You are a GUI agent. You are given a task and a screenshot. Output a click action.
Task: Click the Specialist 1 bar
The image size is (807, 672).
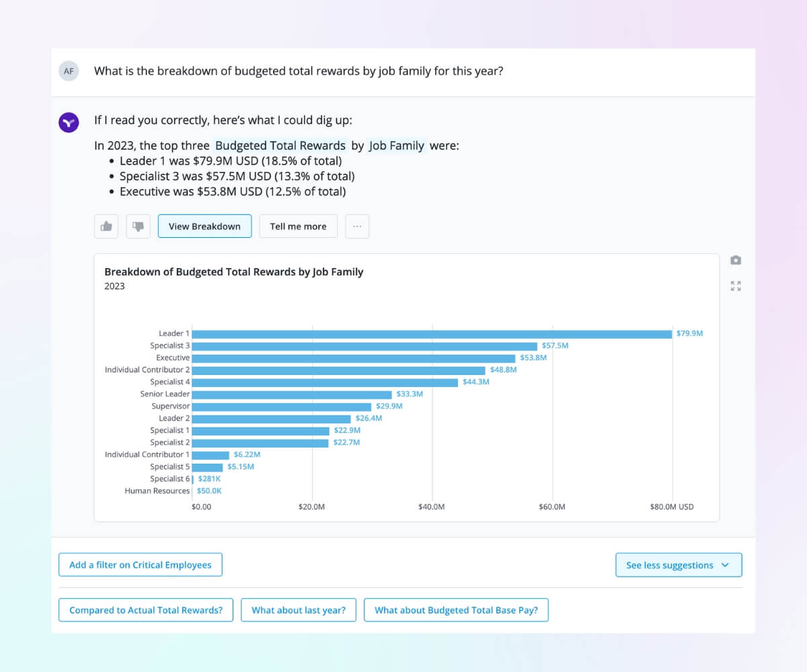pos(260,431)
